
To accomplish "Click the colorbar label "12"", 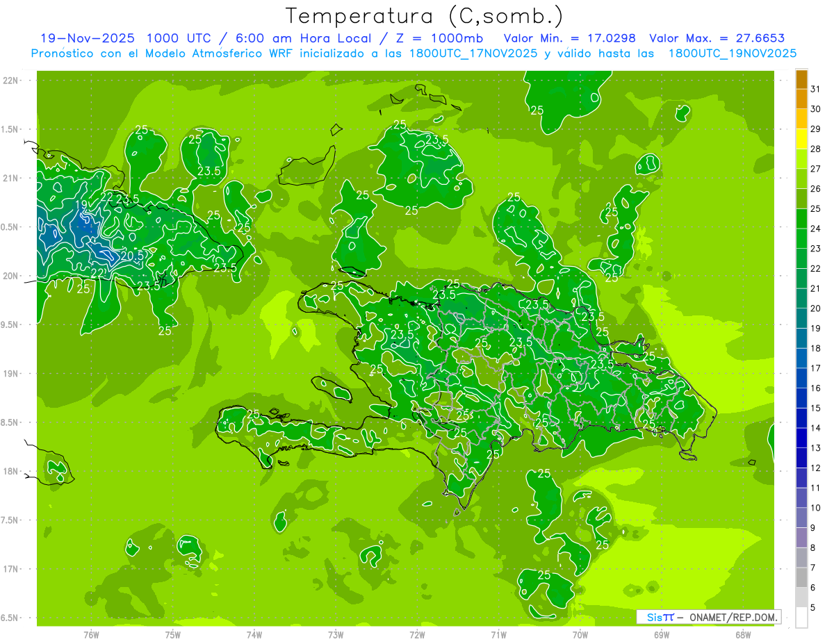I will [816, 468].
